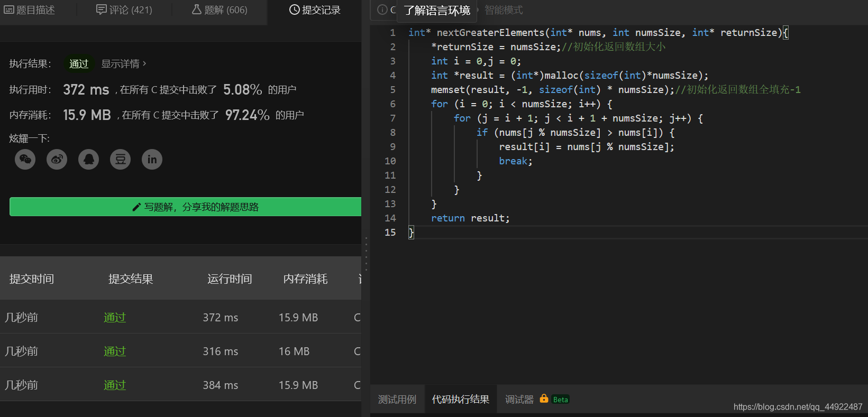Click the 提交时间 column header
The image size is (868, 417).
tap(32, 279)
